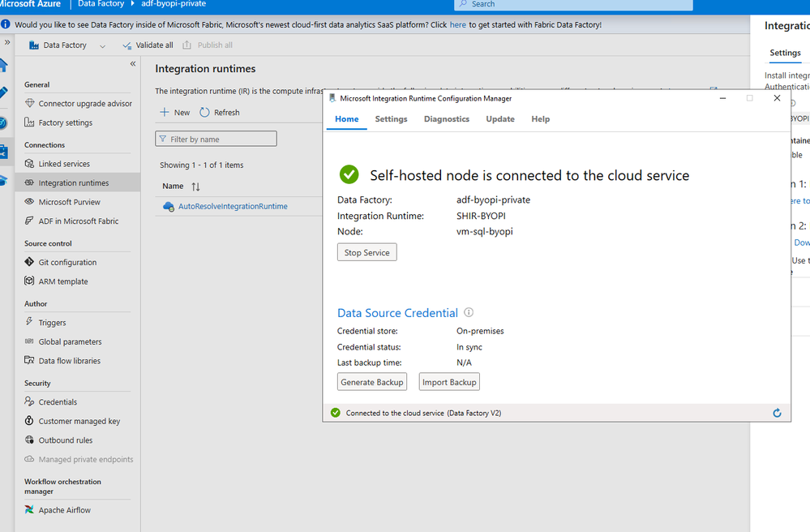Click the Git configuration diamond icon
The image size is (810, 532).
click(x=29, y=263)
